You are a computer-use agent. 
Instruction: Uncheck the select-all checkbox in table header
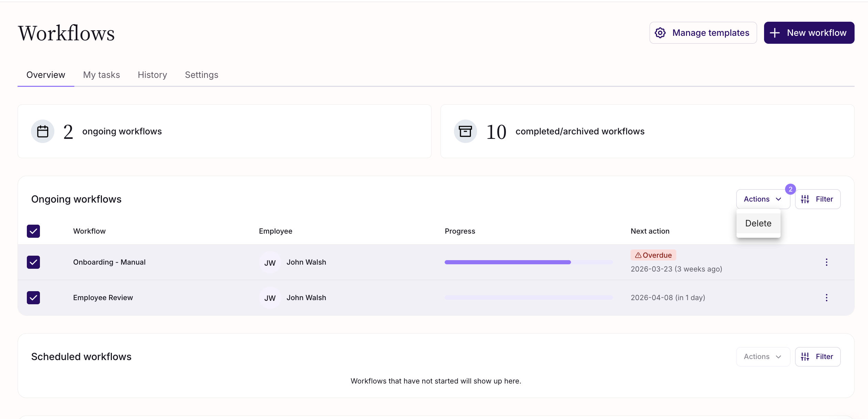click(x=33, y=231)
